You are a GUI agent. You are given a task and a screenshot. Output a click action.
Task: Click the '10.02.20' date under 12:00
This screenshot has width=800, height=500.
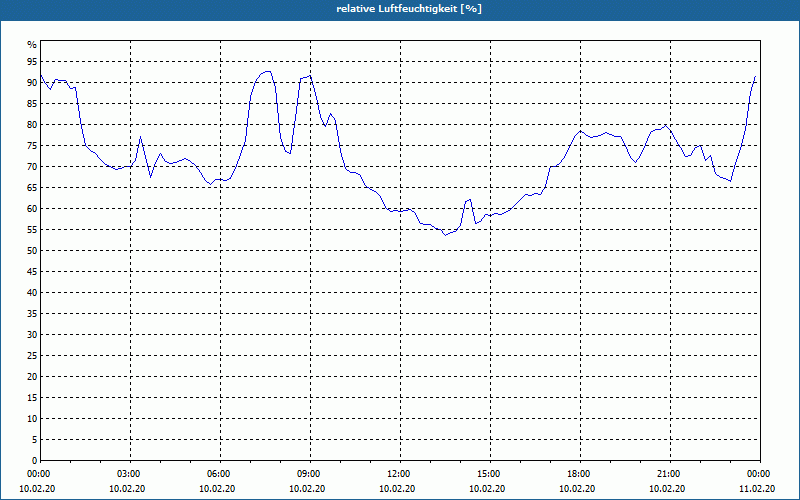point(397,489)
